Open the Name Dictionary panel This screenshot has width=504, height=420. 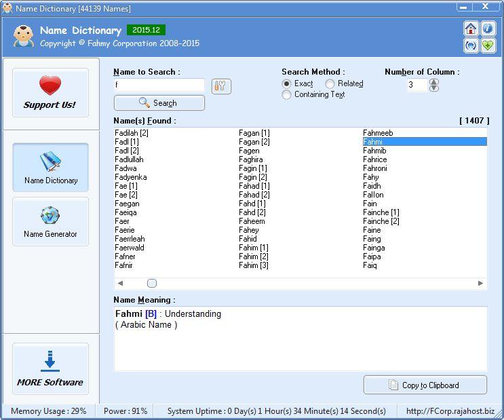[50, 168]
